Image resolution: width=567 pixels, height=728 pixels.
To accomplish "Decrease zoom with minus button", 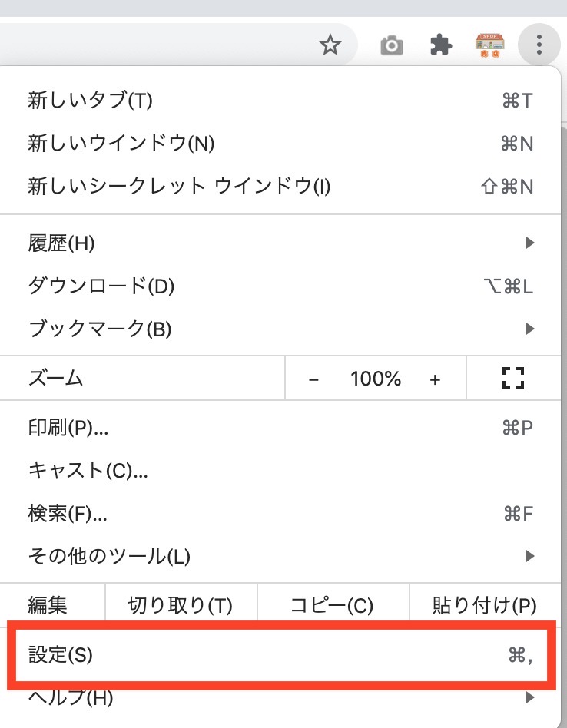I will click(x=313, y=379).
